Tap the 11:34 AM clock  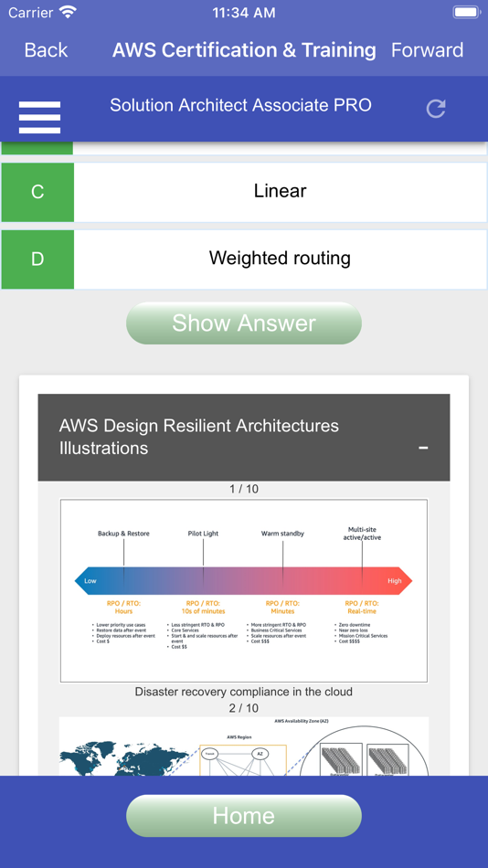(x=244, y=13)
